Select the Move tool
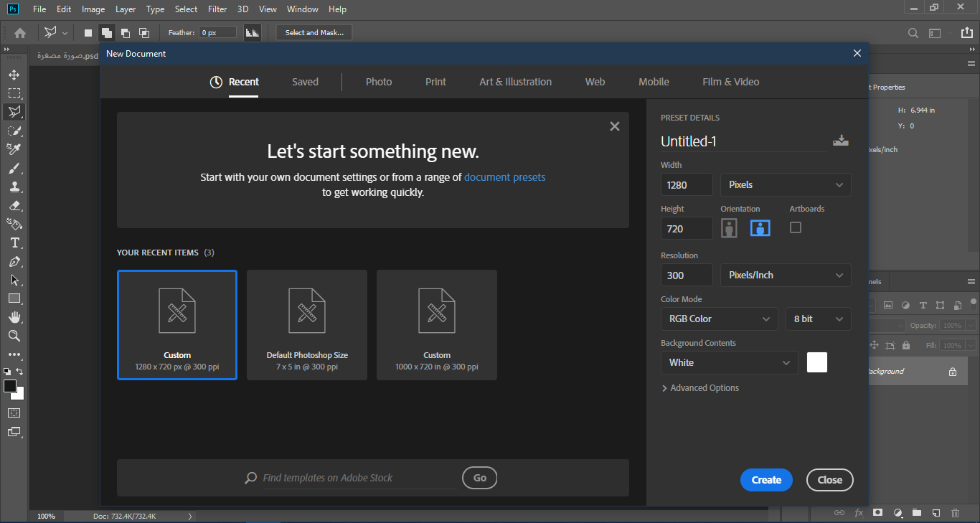 pos(14,75)
